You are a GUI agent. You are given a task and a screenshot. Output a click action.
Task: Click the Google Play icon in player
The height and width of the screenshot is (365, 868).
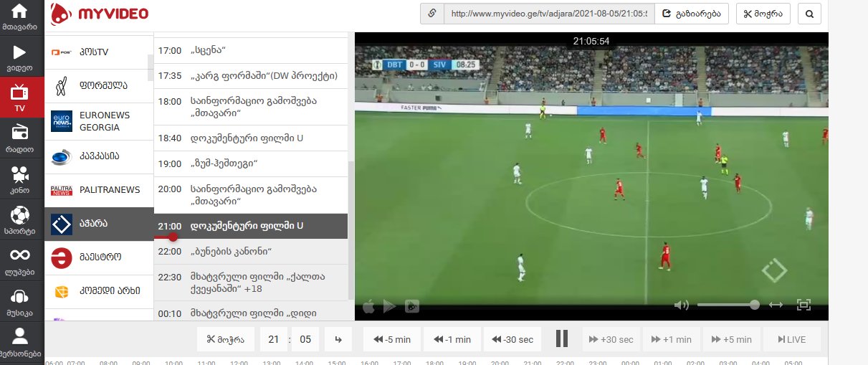click(x=390, y=306)
